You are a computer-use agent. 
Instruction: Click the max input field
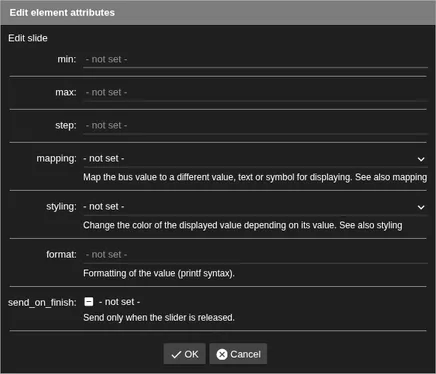click(255, 92)
